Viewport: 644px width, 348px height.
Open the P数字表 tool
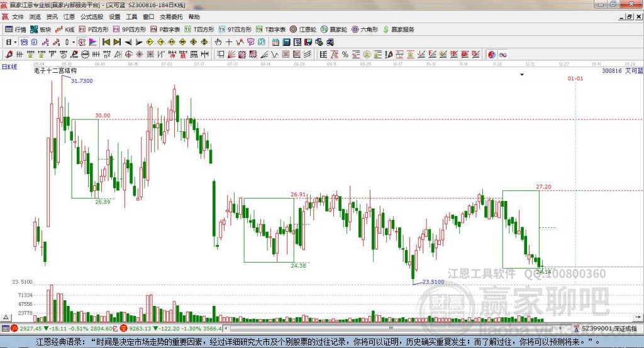pyautogui.click(x=165, y=30)
